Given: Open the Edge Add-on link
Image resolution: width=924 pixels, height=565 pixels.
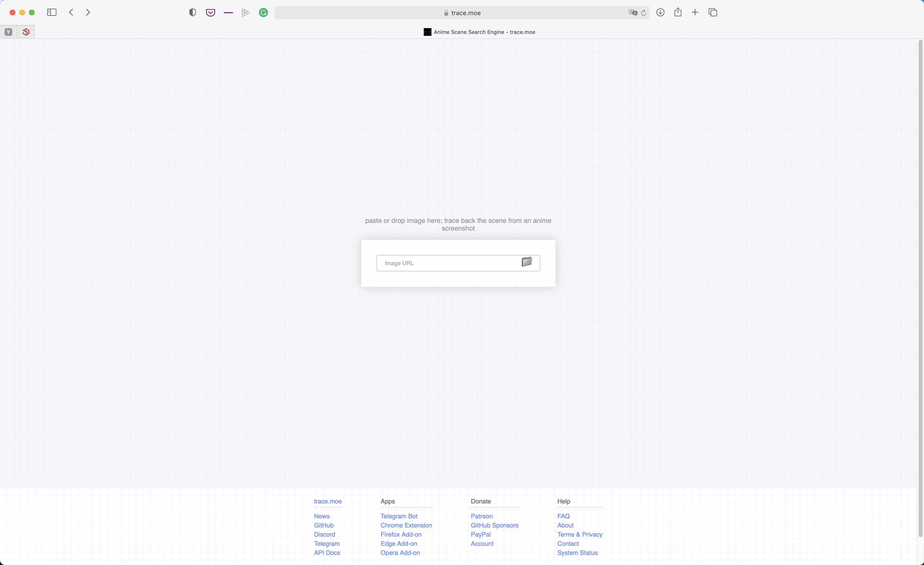Looking at the screenshot, I should (399, 544).
